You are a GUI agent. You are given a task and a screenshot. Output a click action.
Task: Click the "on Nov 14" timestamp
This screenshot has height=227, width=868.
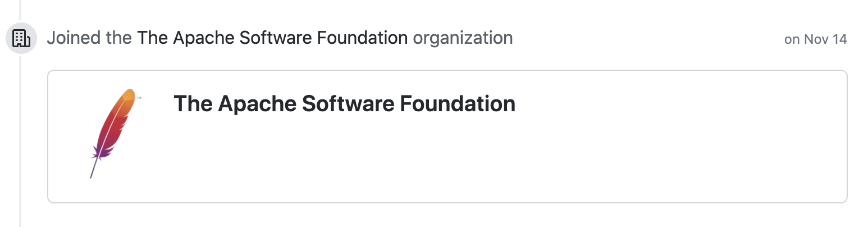click(x=815, y=39)
